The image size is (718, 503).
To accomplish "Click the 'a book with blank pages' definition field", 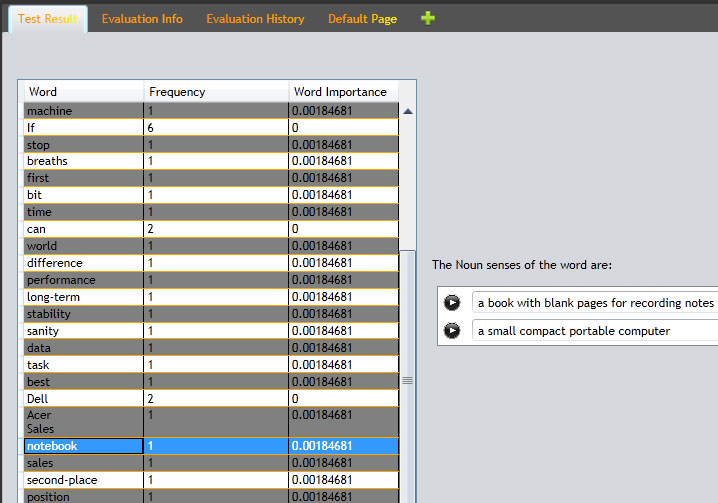I will click(594, 302).
